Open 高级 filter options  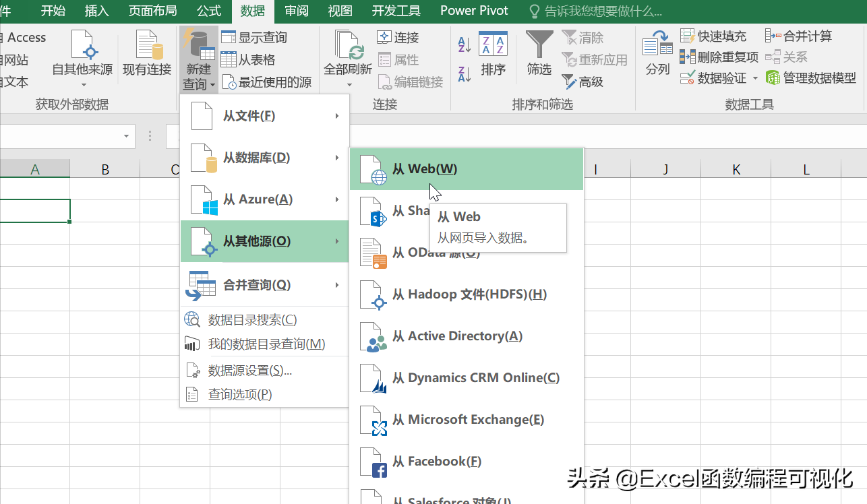click(582, 82)
